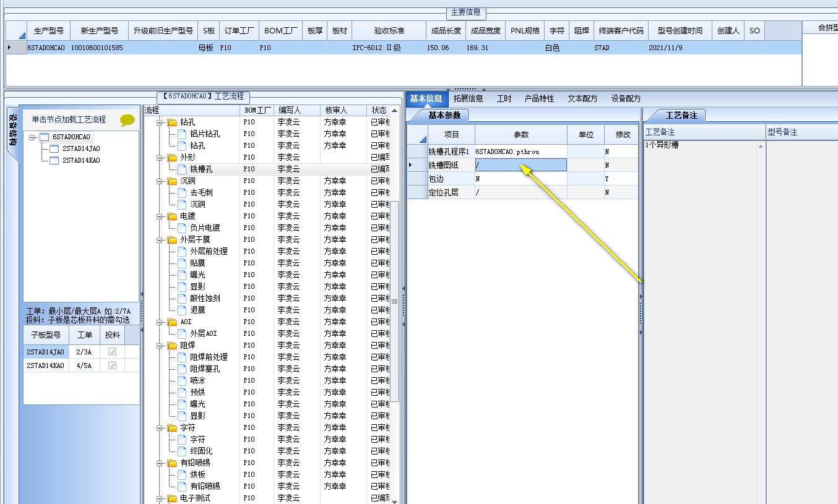The width and height of the screenshot is (838, 504).
Task: Collapse the AOI group expander
Action: [160, 322]
